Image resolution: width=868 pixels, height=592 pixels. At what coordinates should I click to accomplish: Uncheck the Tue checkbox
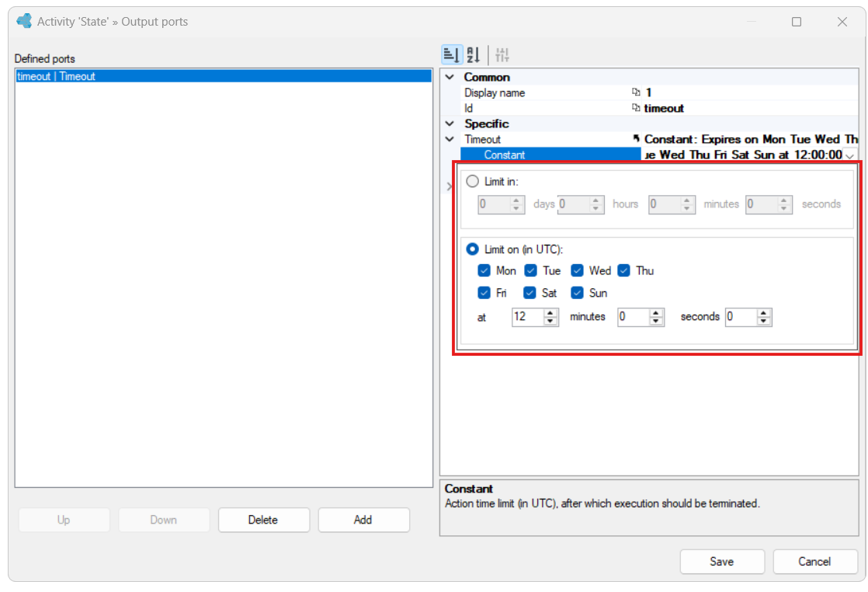530,270
